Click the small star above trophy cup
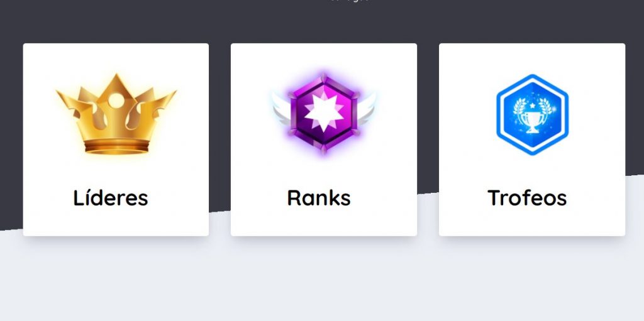The width and height of the screenshot is (644, 321). point(533,105)
